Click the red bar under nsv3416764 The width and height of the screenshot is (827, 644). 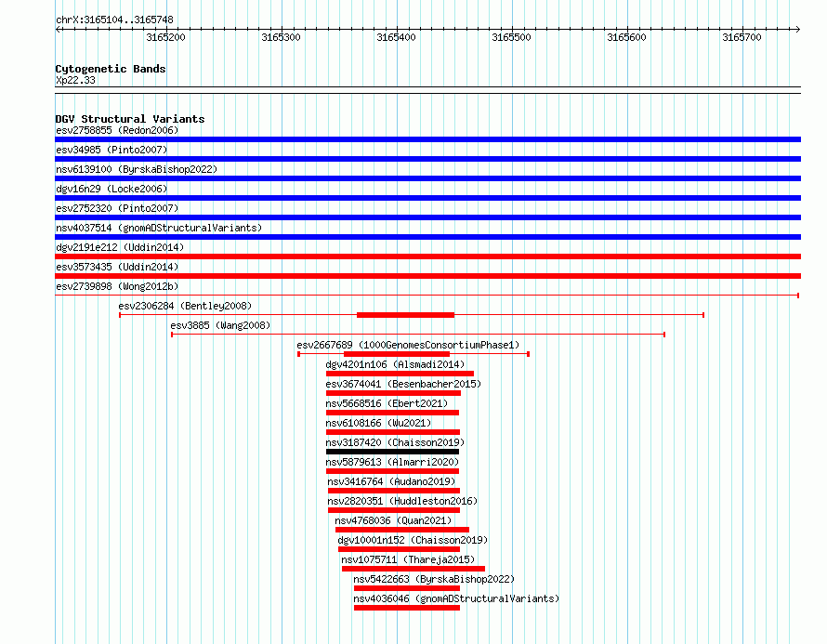click(x=394, y=491)
